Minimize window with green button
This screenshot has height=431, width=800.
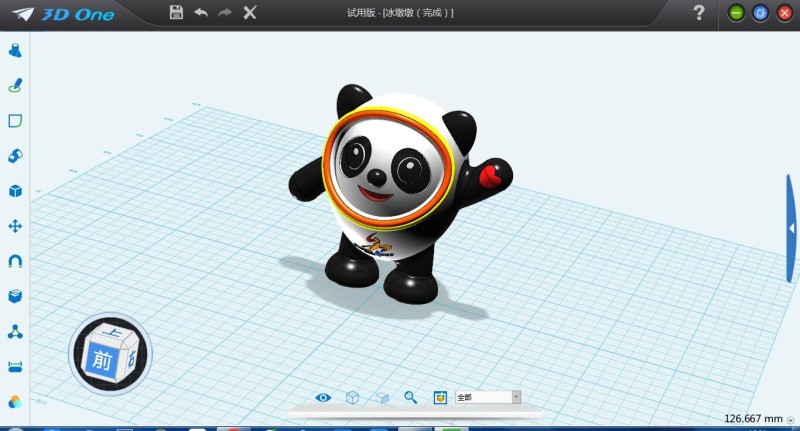tap(736, 13)
